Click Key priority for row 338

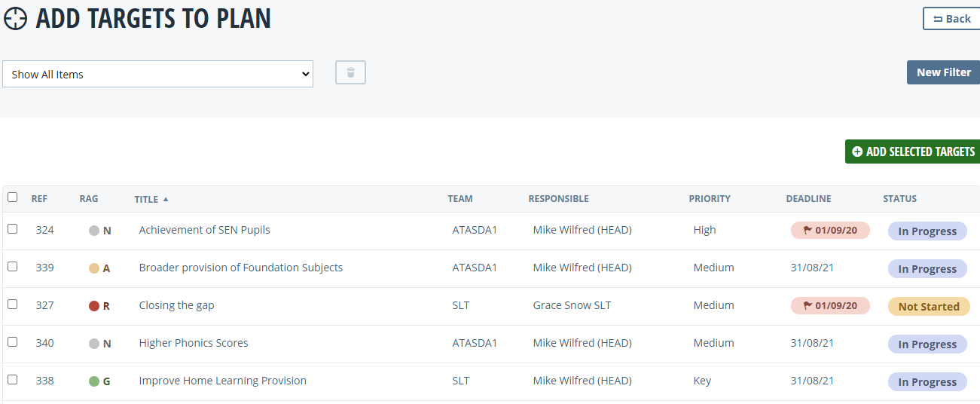pos(702,381)
